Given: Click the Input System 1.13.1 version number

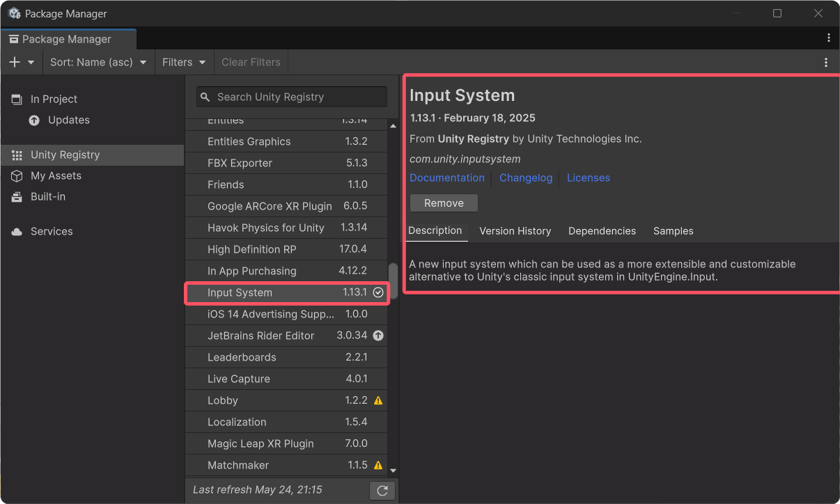Looking at the screenshot, I should [x=355, y=292].
